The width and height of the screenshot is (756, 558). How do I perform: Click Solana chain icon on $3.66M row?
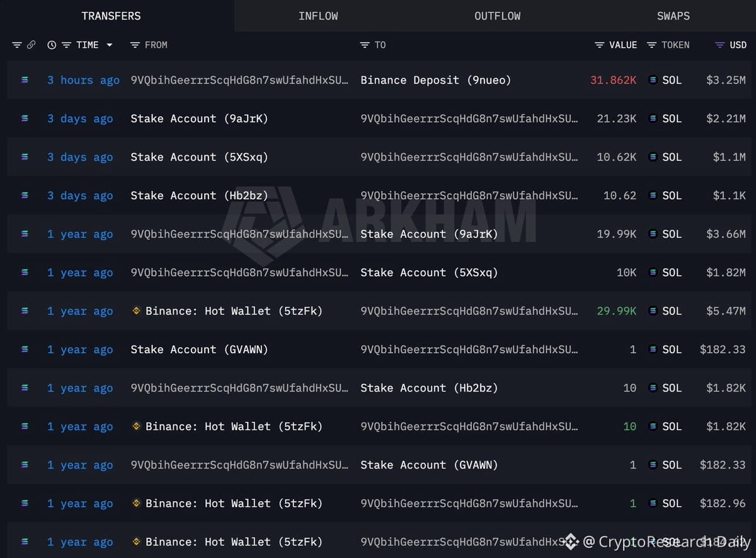coord(25,234)
